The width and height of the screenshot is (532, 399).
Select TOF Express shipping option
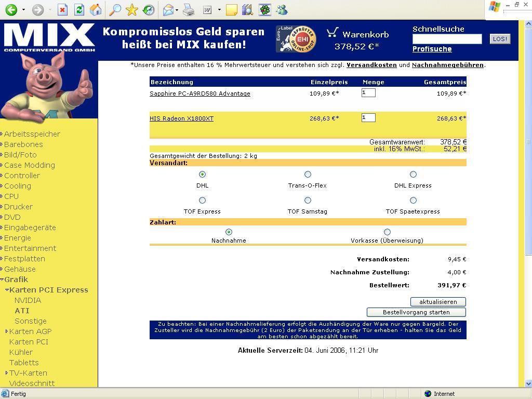click(x=202, y=200)
